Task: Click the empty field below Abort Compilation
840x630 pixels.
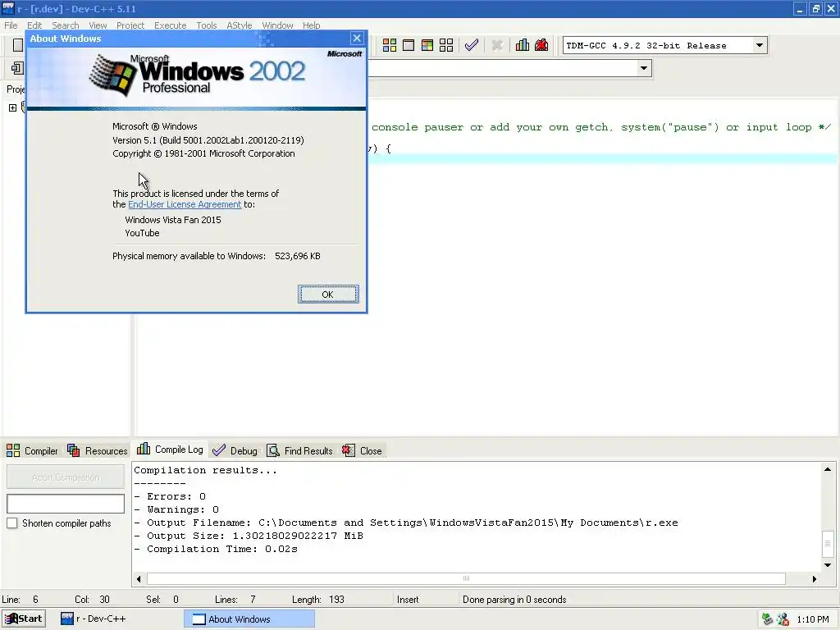Action: coord(66,504)
